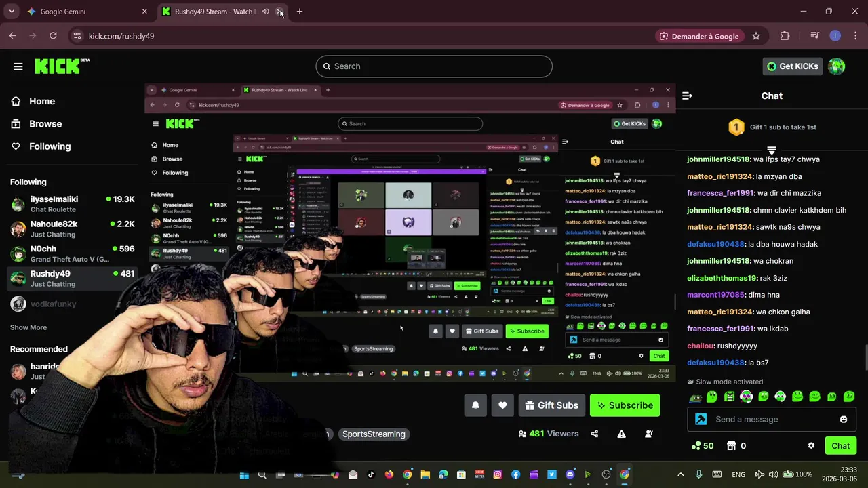Toggle follow with the heart button

point(502,405)
